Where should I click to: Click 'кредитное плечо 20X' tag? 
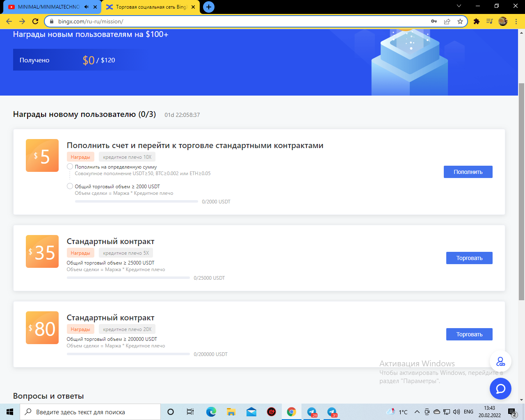[127, 329]
